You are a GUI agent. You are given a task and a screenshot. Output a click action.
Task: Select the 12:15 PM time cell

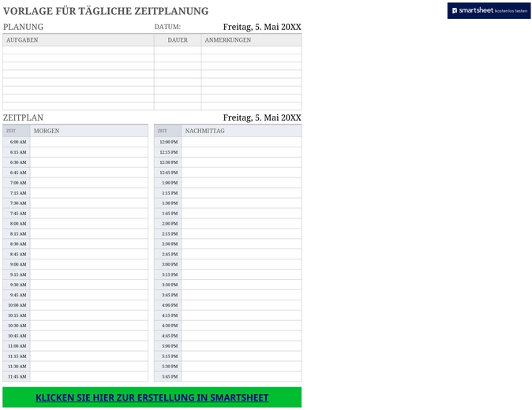[x=167, y=152]
